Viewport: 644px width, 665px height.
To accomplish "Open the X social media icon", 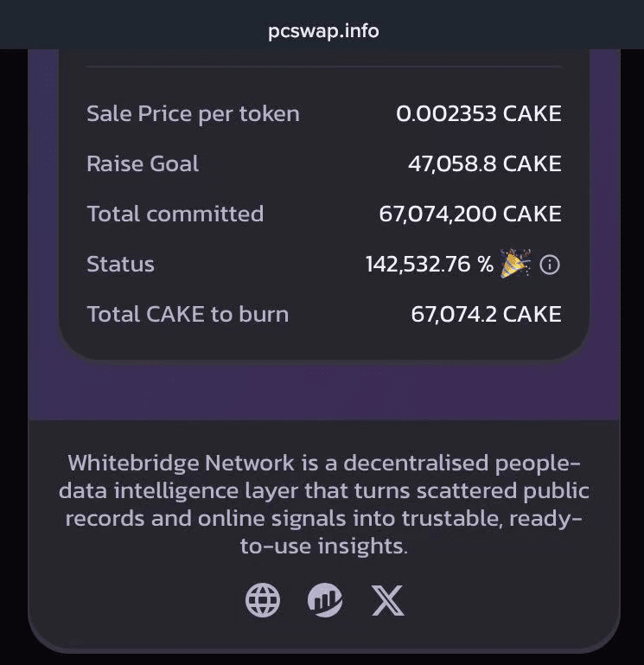I will [387, 599].
